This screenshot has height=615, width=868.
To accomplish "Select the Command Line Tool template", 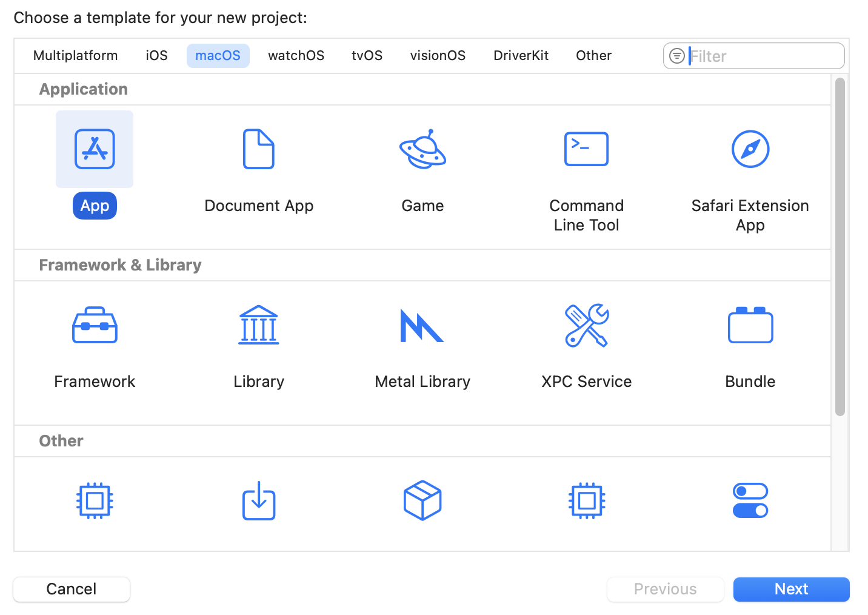I will coord(586,149).
